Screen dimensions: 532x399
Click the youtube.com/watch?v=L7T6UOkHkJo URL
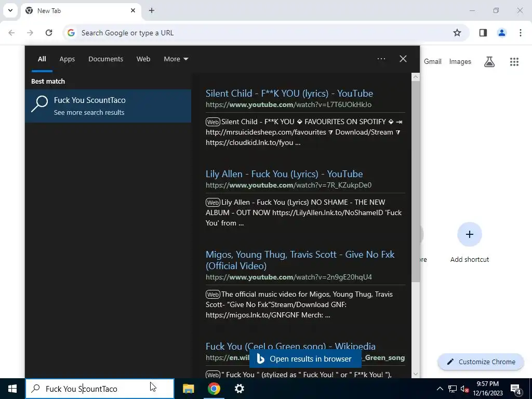pos(288,105)
